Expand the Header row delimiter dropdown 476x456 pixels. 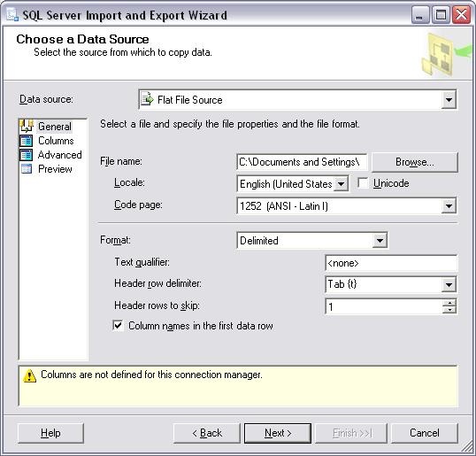(x=449, y=284)
